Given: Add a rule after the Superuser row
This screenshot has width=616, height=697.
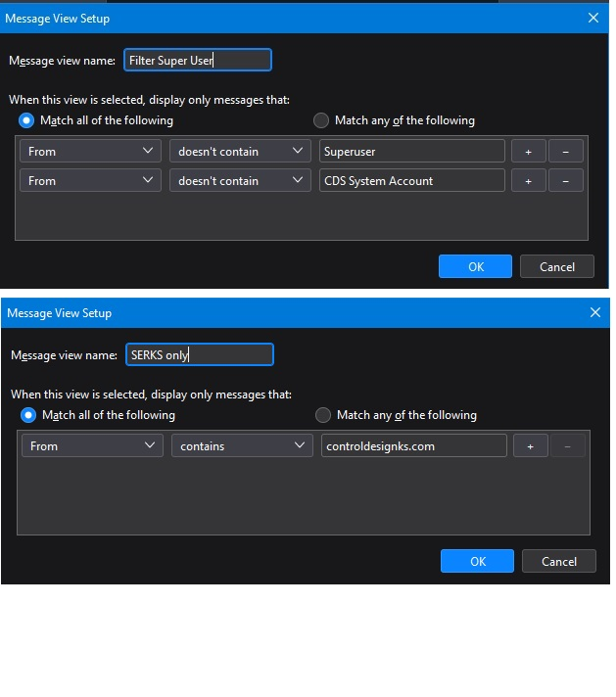Looking at the screenshot, I should point(529,151).
